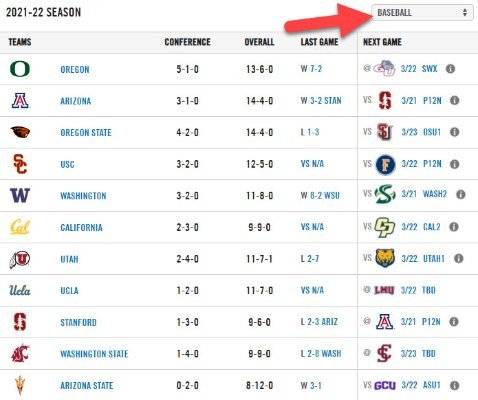This screenshot has height=400, width=478.
Task: Open the UCLA team name link
Action: coord(69,291)
